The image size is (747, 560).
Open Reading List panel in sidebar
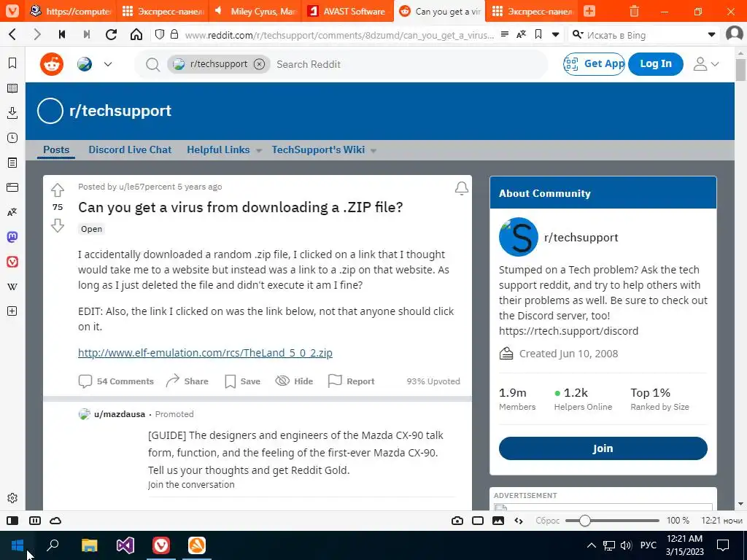tap(12, 88)
